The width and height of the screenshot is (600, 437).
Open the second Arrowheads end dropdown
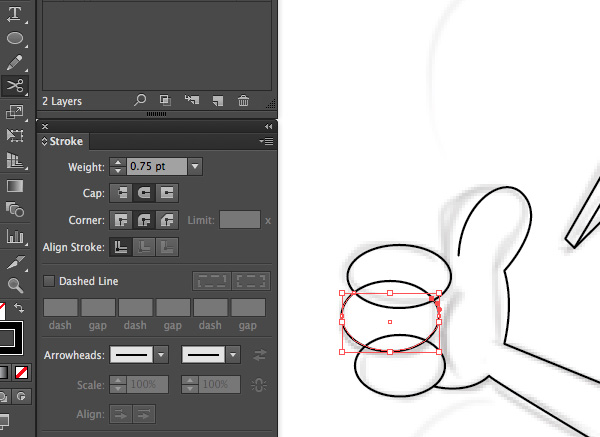pos(233,355)
